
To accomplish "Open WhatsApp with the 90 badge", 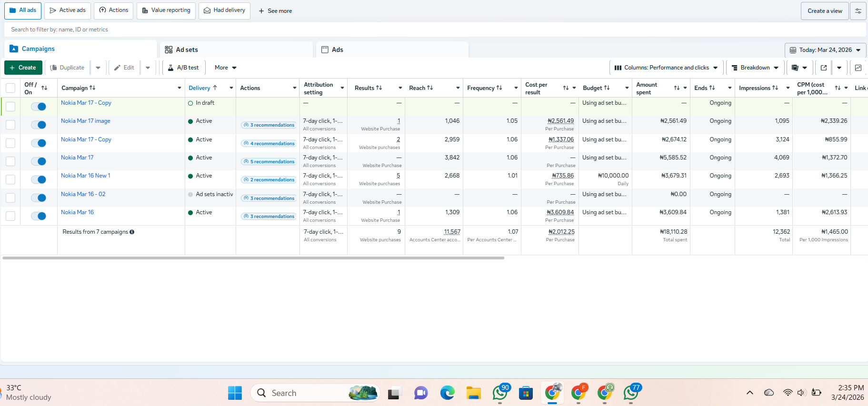I will [x=500, y=393].
